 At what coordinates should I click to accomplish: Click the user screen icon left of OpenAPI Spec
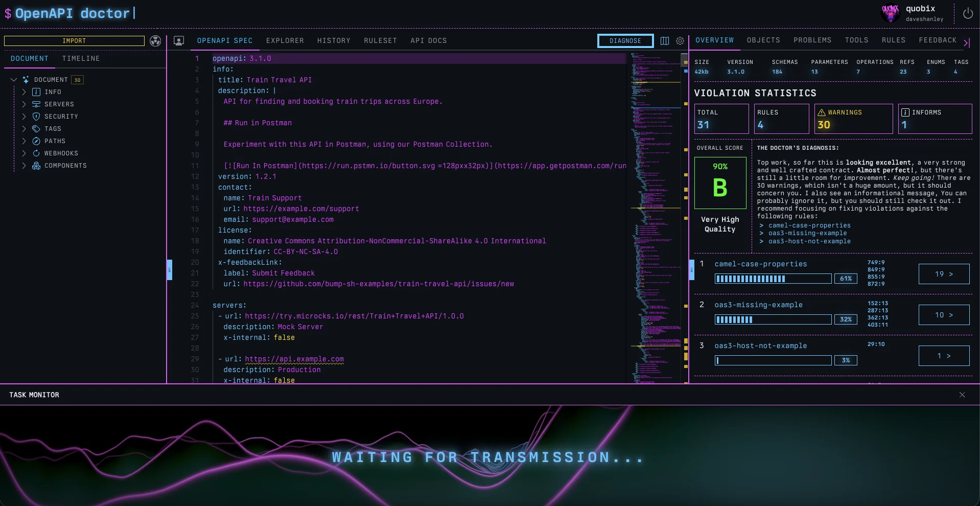click(x=179, y=41)
